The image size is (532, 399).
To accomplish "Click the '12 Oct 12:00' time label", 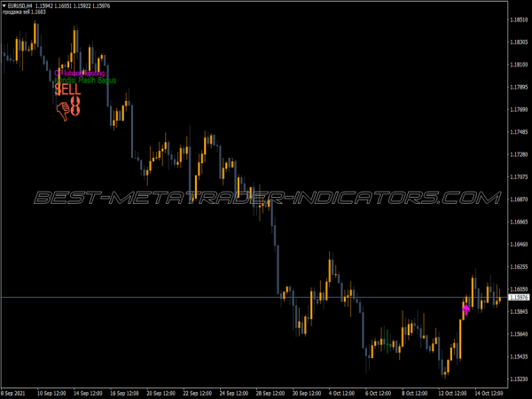I will point(452,393).
